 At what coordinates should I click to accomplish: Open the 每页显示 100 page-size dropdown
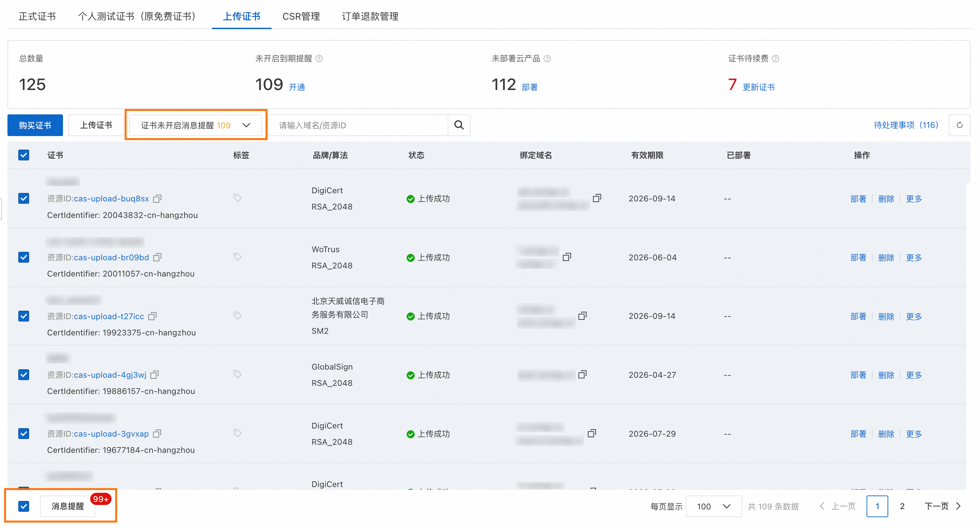[713, 506]
